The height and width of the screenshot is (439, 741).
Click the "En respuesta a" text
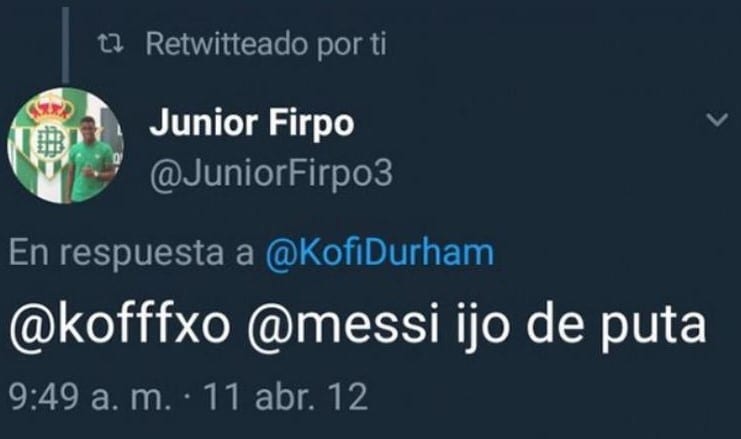132,253
